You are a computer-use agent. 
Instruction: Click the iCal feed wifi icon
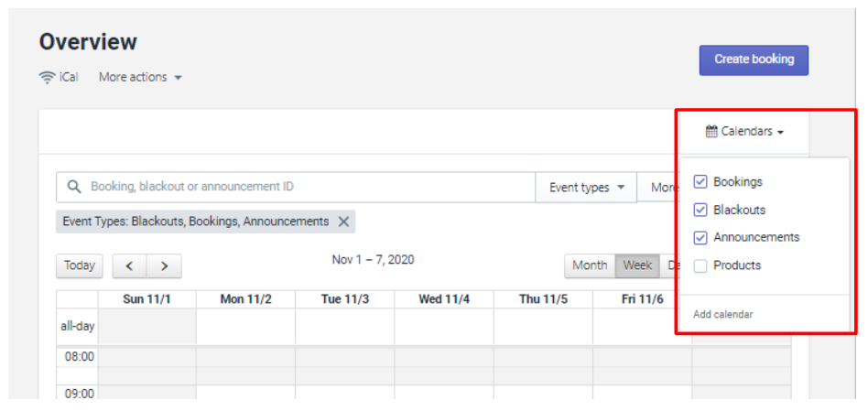coord(47,78)
